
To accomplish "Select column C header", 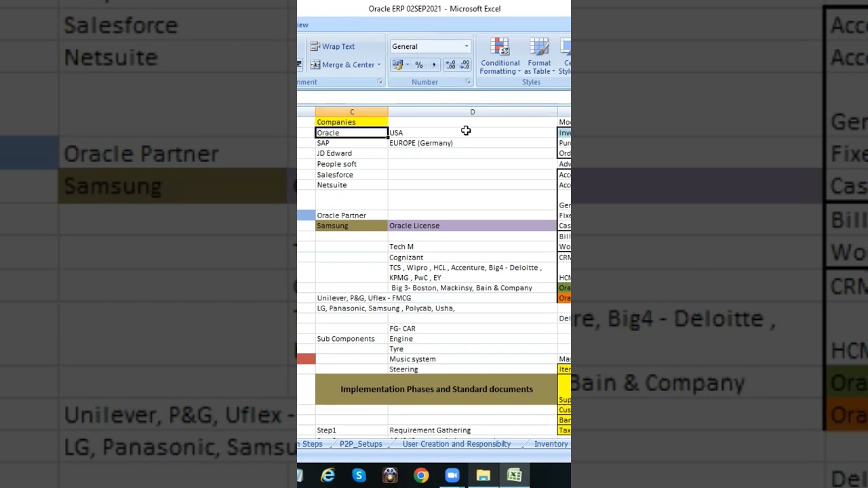I will click(351, 112).
